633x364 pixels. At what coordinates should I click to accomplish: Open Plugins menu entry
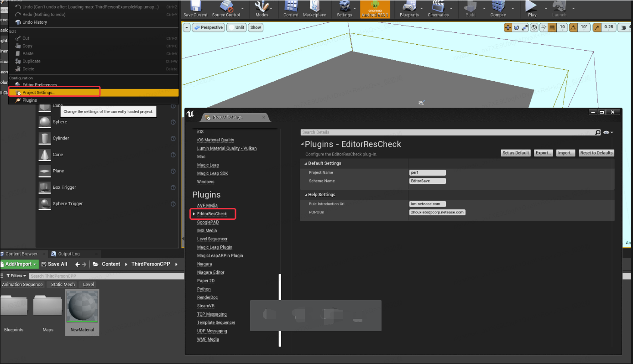click(30, 100)
